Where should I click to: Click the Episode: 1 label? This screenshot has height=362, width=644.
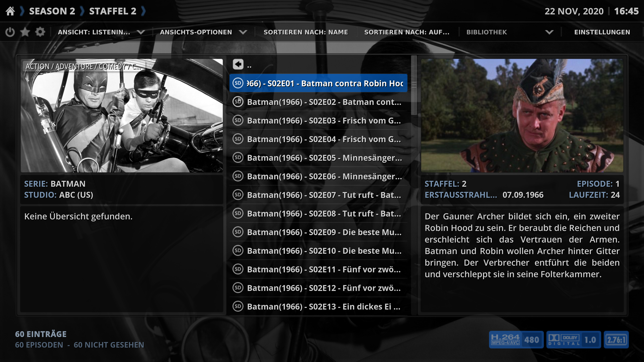coord(598,184)
